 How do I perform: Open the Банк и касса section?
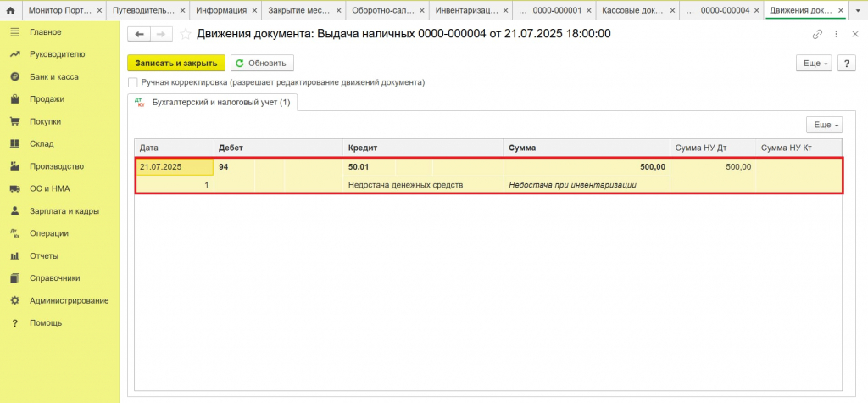(54, 77)
